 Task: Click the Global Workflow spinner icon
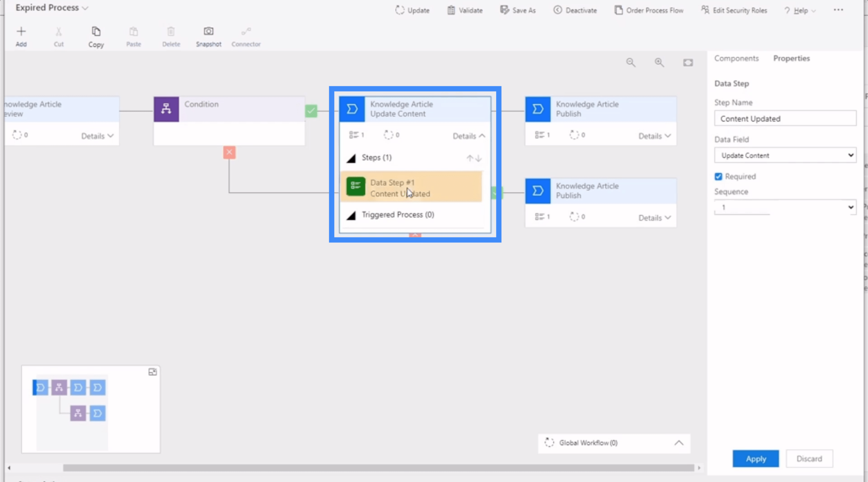pyautogui.click(x=549, y=442)
